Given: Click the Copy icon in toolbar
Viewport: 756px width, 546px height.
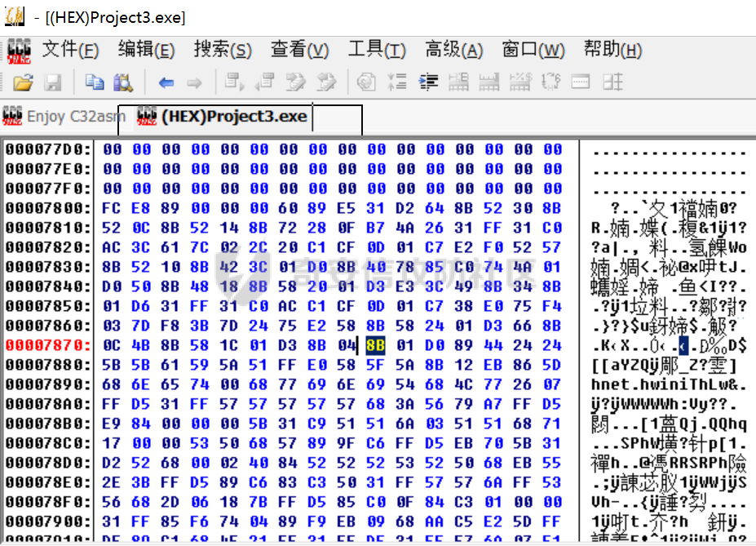Looking at the screenshot, I should [x=95, y=82].
